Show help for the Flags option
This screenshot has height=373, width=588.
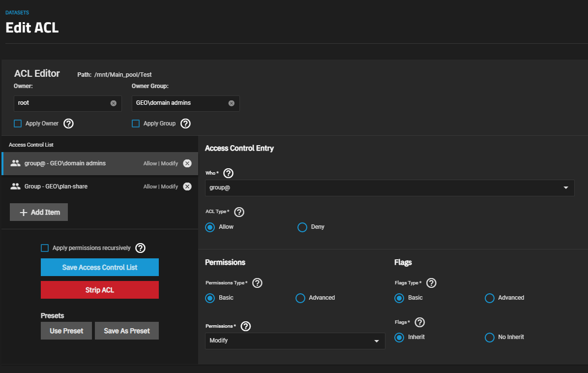coord(420,322)
